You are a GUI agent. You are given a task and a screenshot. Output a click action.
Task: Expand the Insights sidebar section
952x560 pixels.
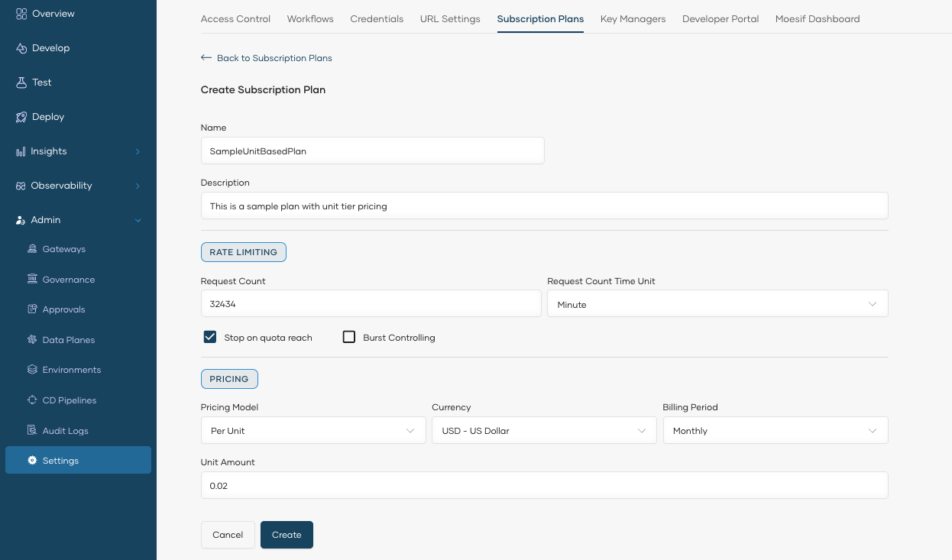click(x=49, y=151)
